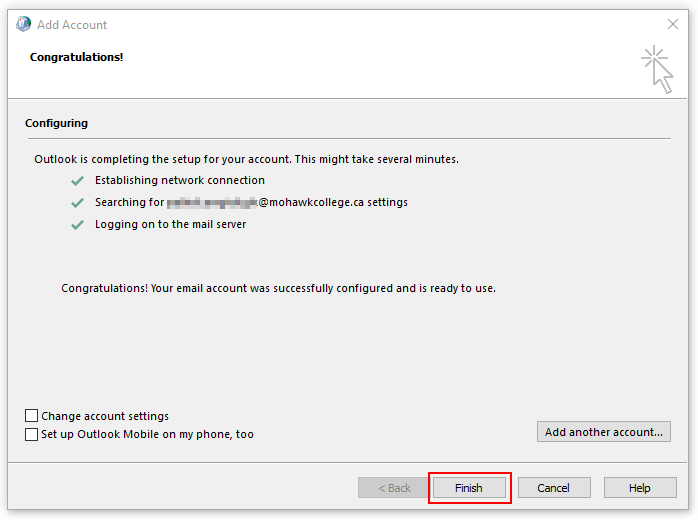Open Help for the Add Account wizard

coord(640,488)
